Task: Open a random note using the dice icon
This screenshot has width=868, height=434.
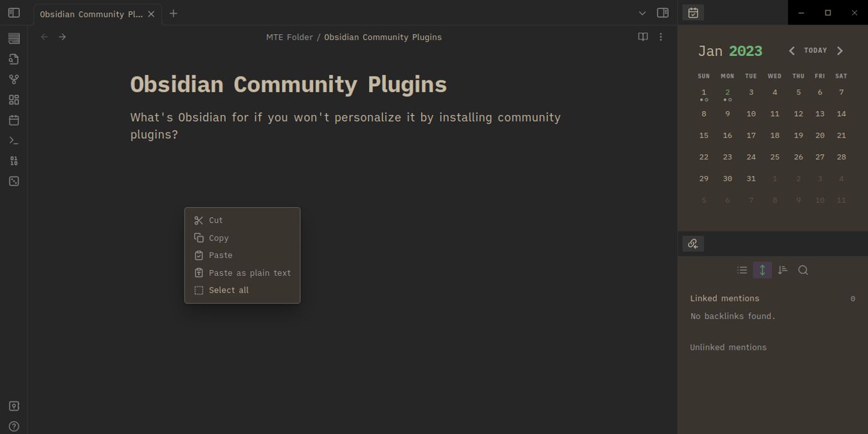Action: [x=14, y=181]
